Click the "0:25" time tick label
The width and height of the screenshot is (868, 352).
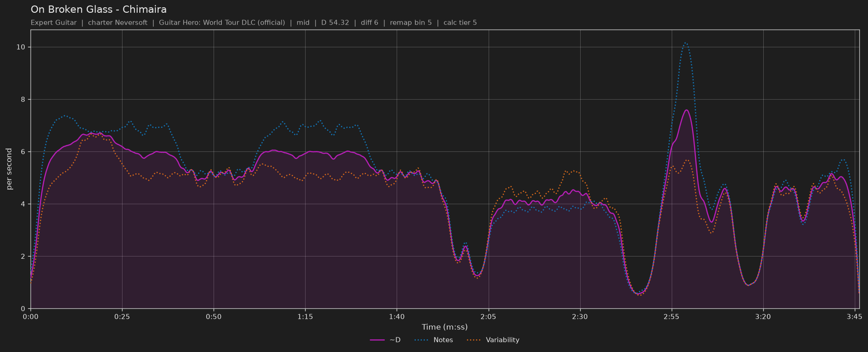(x=122, y=317)
